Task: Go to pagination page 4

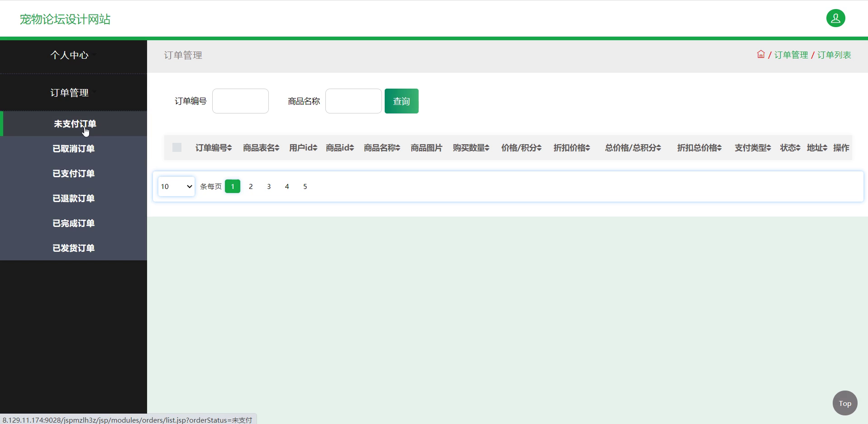Action: (287, 186)
